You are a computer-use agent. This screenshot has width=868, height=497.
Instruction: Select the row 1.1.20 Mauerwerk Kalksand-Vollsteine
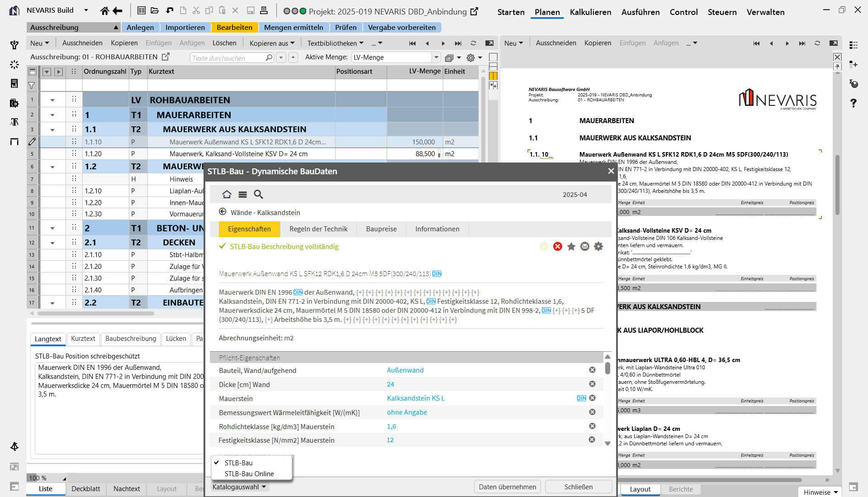coord(252,154)
